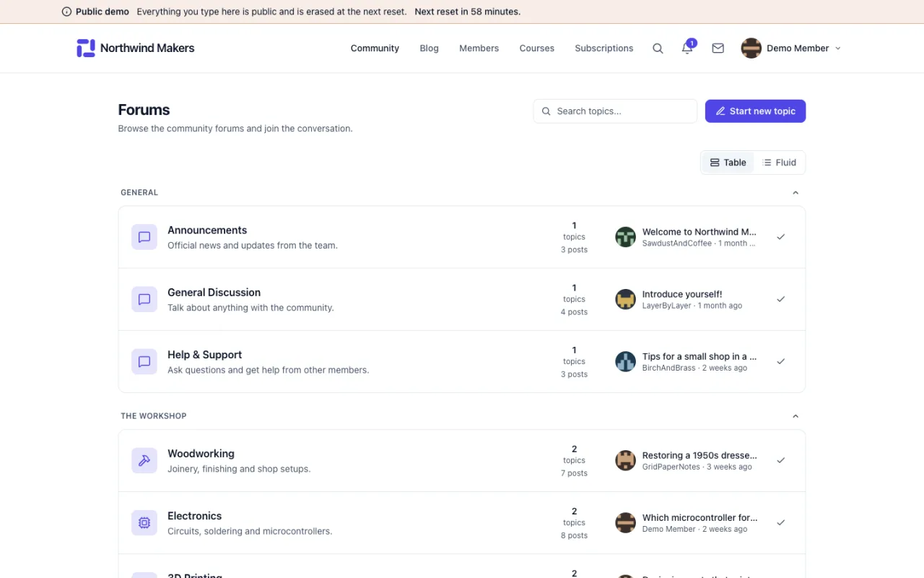924x578 pixels.
Task: Open the Announcements forum link
Action: [207, 230]
